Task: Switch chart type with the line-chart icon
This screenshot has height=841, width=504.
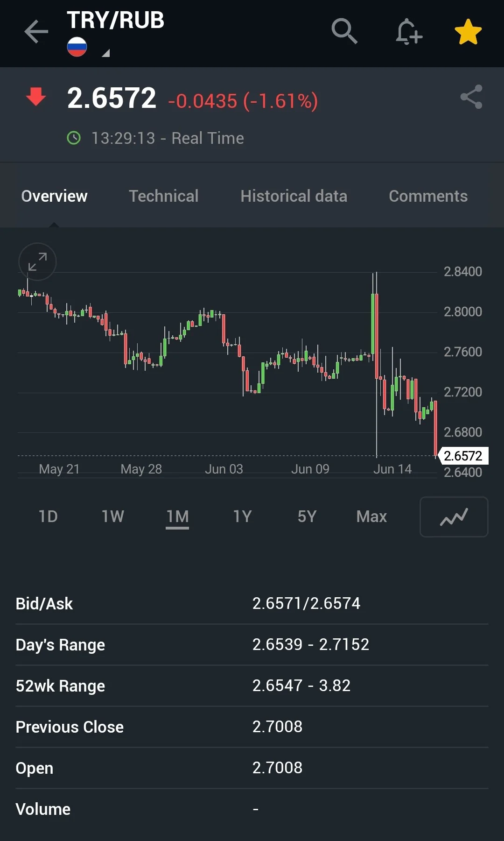Action: click(x=454, y=517)
